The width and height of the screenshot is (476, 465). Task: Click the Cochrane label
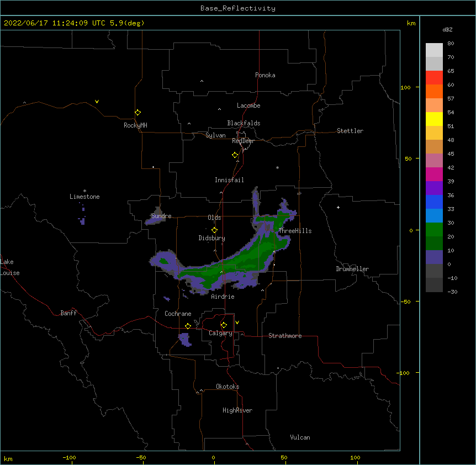pyautogui.click(x=178, y=314)
